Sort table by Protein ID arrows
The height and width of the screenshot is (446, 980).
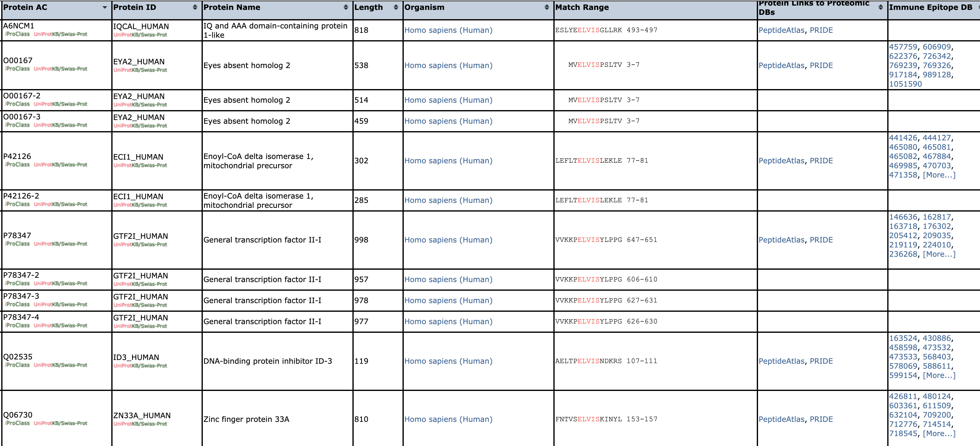point(195,7)
